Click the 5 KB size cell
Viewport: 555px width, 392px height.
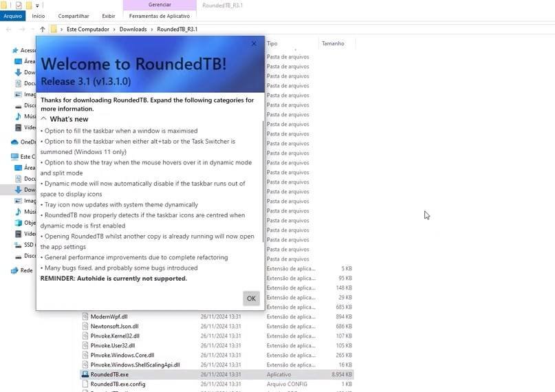[347, 268]
